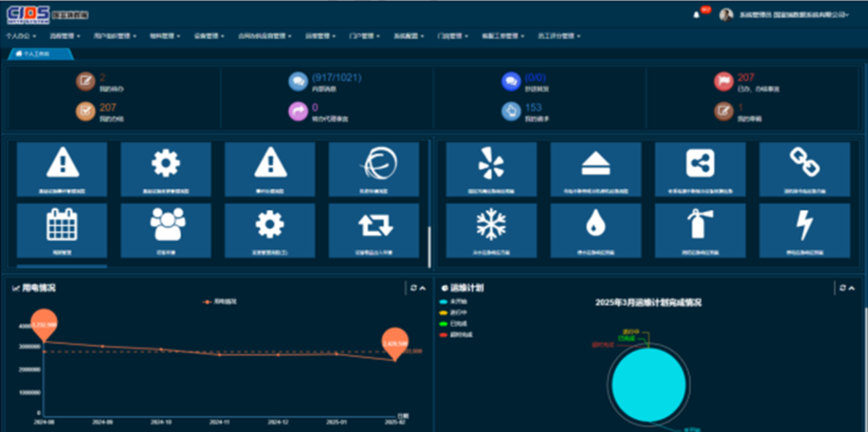Click the notification bell icon
The height and width of the screenshot is (432, 868).
coord(696,15)
